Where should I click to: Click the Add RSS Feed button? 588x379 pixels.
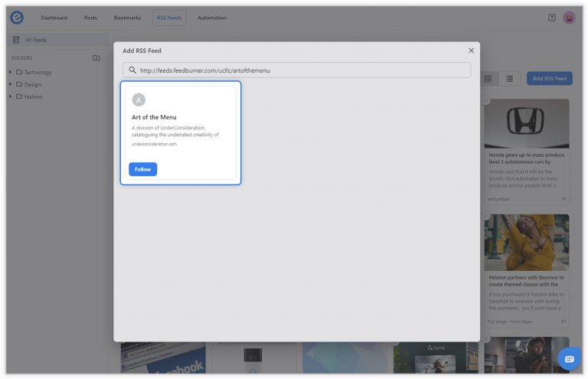550,79
